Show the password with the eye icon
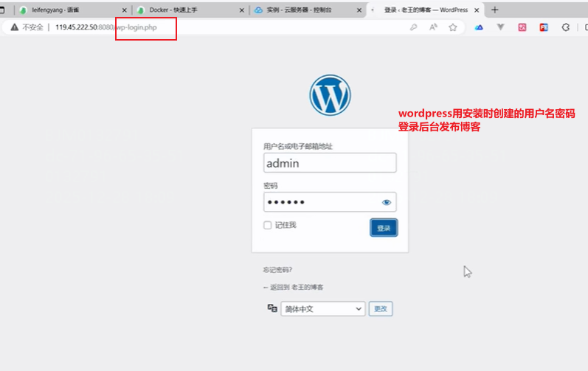The image size is (588, 371). (x=387, y=202)
